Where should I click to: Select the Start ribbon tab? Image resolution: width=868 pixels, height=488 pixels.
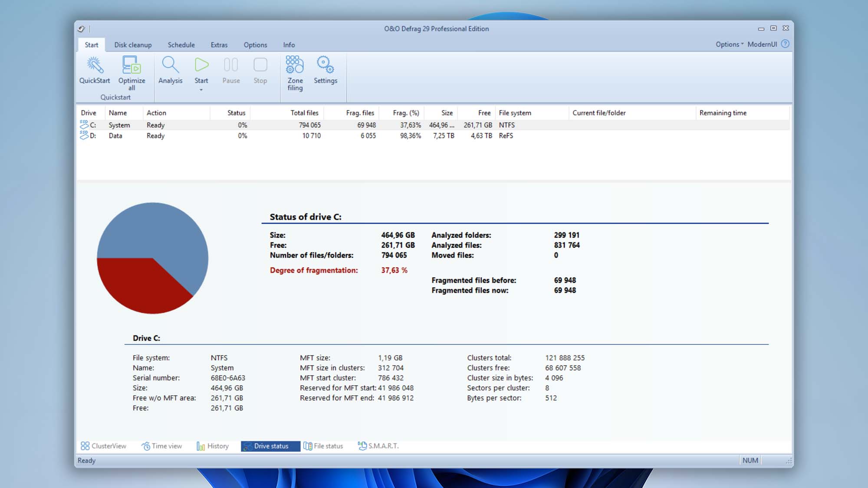(x=91, y=45)
